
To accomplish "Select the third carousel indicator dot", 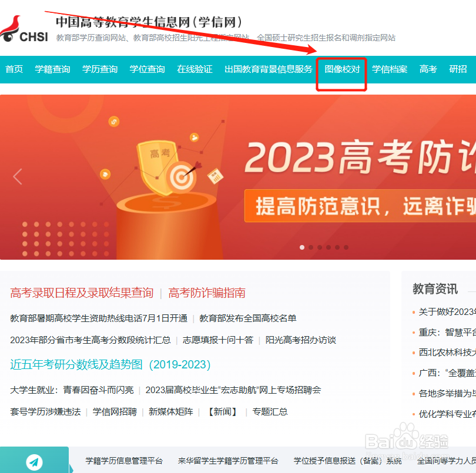I will [x=320, y=247].
